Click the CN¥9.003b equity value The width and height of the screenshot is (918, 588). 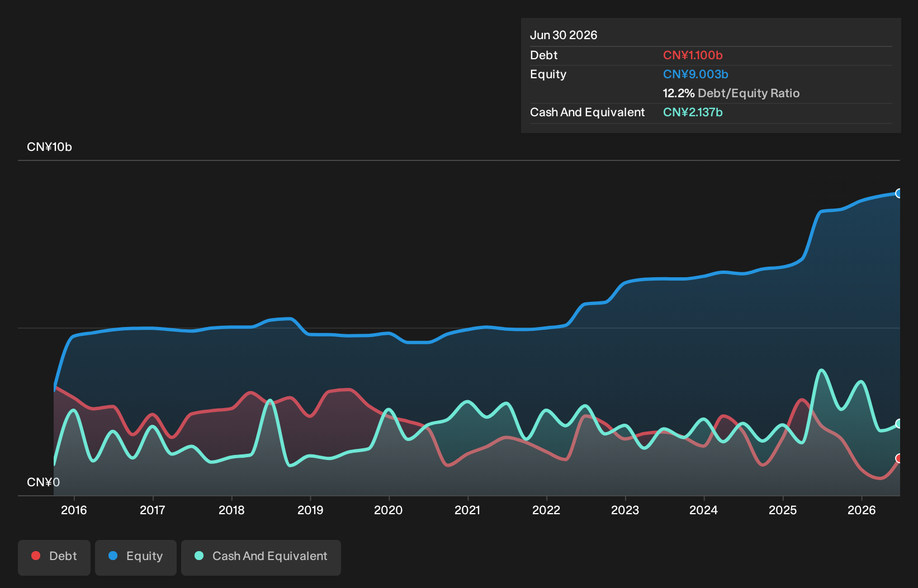click(x=695, y=74)
